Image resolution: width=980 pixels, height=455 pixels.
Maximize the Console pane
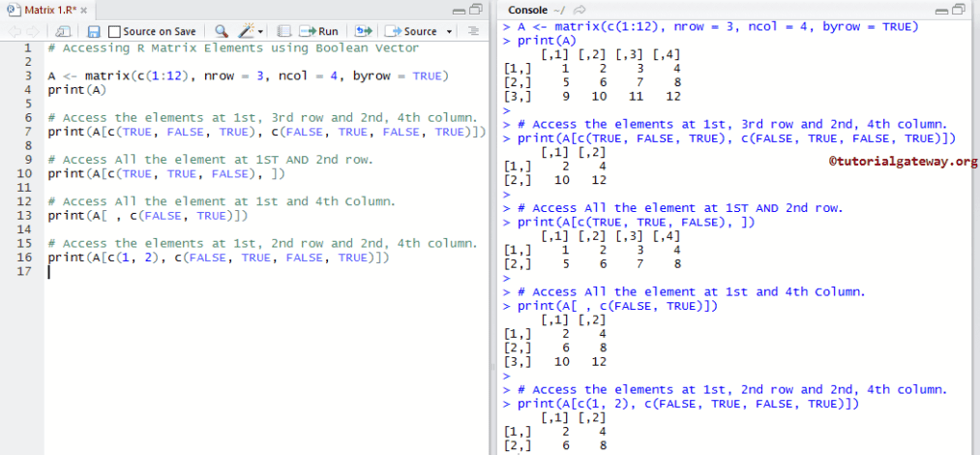(x=960, y=9)
